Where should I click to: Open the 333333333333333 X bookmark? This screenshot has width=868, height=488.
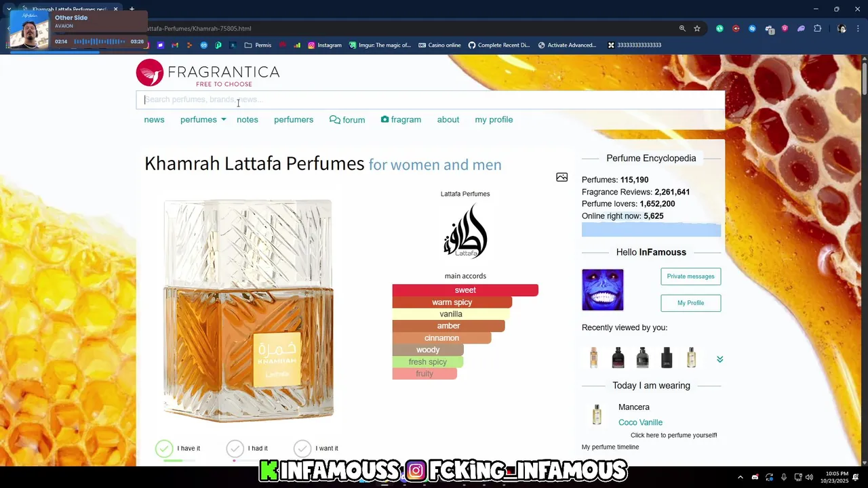(x=634, y=45)
